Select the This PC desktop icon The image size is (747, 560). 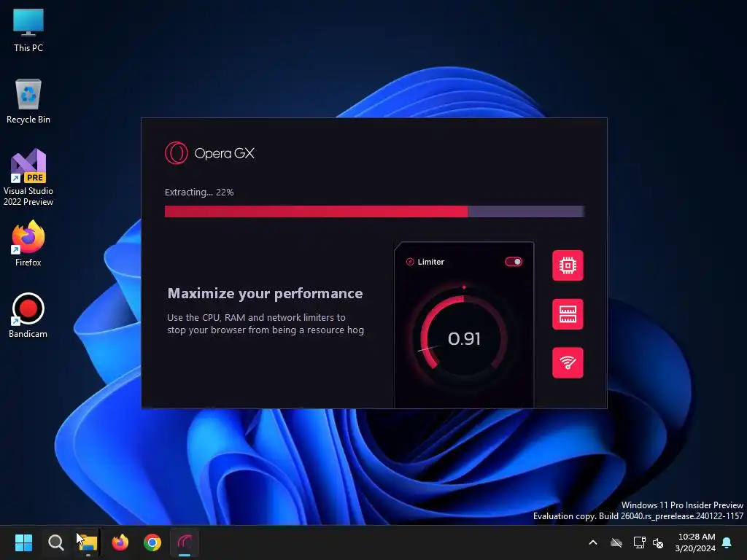(x=28, y=30)
